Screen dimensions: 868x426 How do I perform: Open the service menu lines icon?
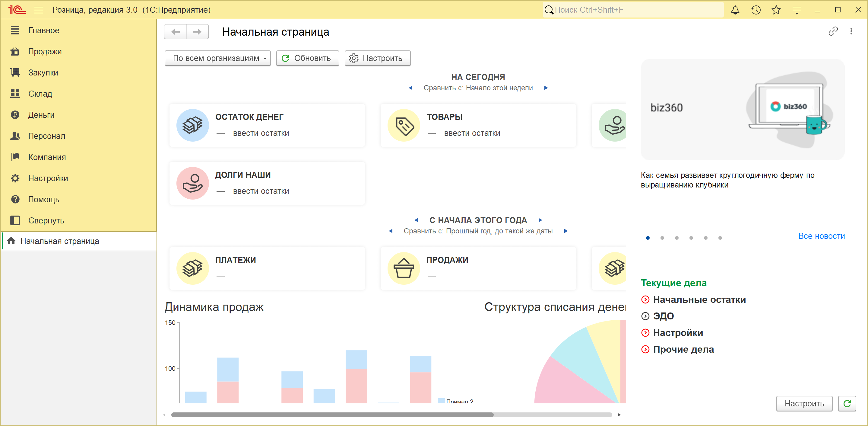(x=797, y=10)
